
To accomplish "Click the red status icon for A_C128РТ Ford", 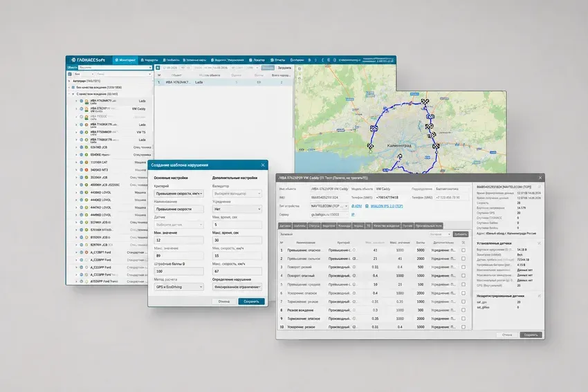I will pyautogui.click(x=86, y=252).
